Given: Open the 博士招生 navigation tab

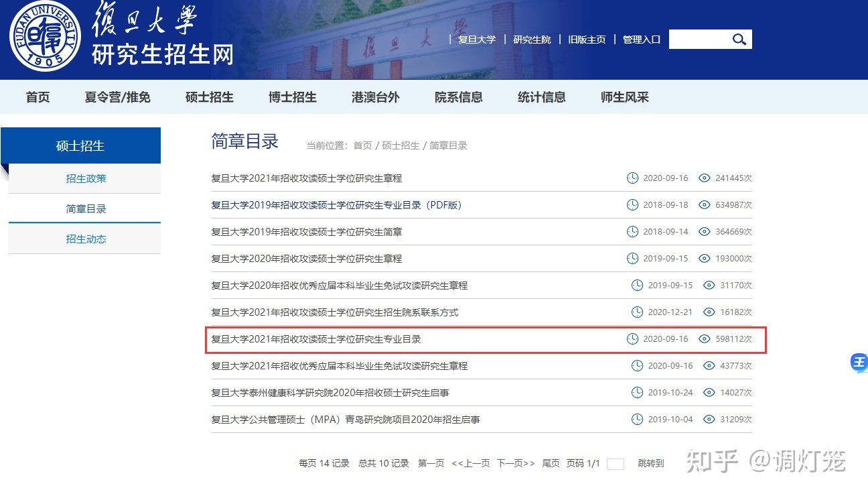Looking at the screenshot, I should 293,97.
